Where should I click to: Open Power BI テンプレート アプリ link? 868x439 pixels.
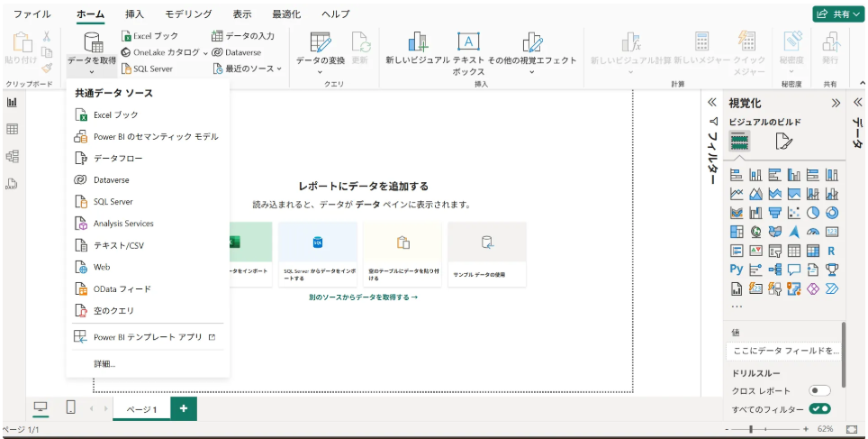click(148, 337)
